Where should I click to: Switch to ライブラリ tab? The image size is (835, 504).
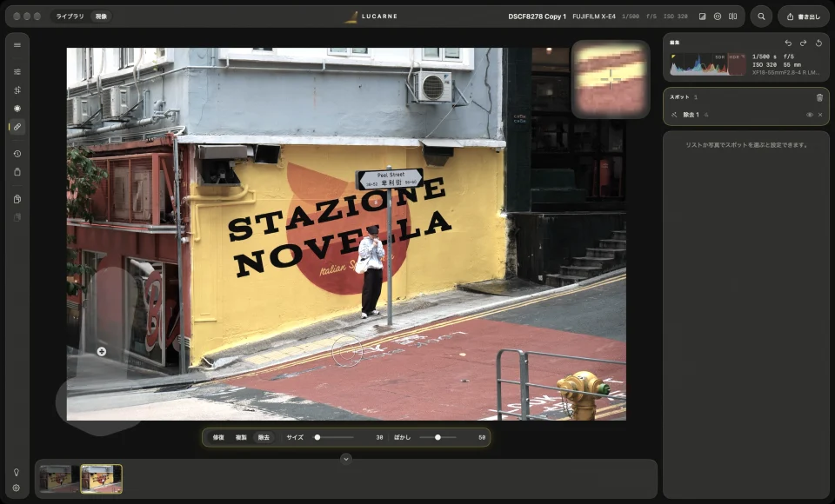click(70, 17)
